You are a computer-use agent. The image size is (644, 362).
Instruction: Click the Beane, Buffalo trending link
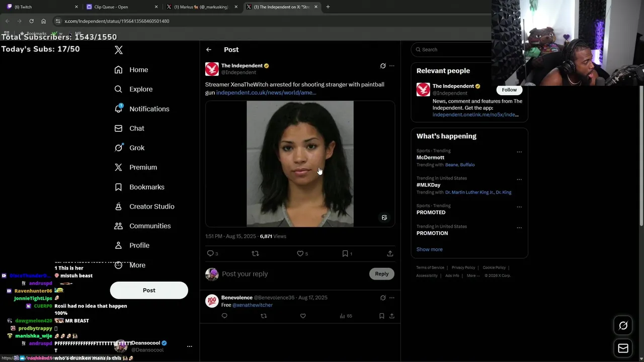click(x=460, y=165)
